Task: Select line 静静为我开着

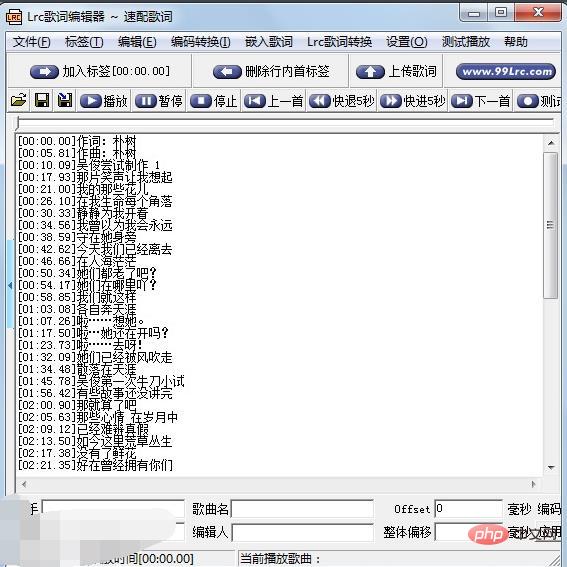Action: (83, 213)
